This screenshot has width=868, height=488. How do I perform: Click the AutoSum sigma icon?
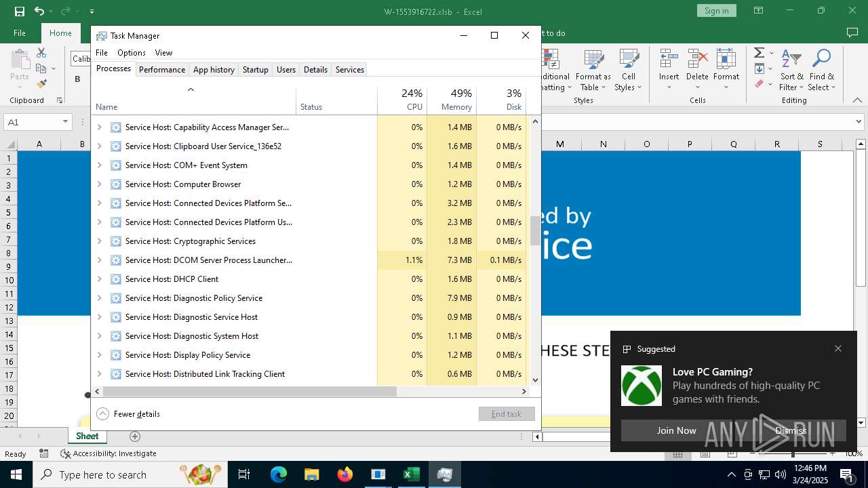(759, 53)
